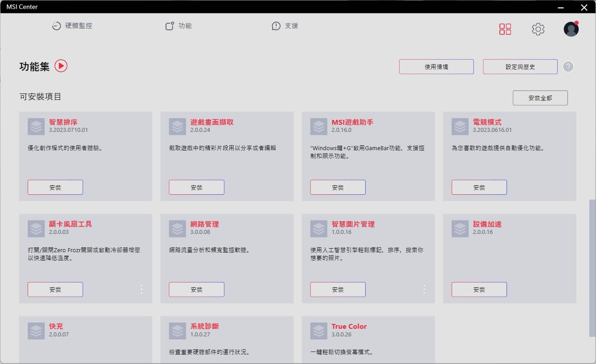
Task: Click the 顯卡風扇工具 layers icon
Action: 36,229
